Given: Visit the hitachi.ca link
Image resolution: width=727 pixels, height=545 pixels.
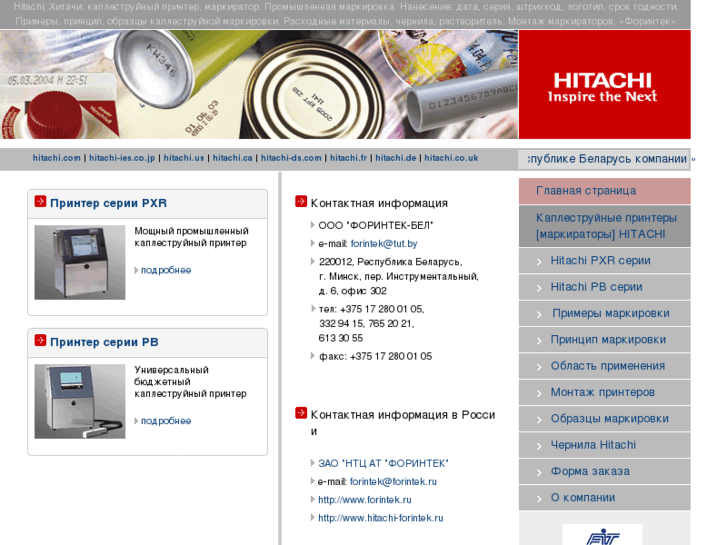Looking at the screenshot, I should tap(232, 158).
